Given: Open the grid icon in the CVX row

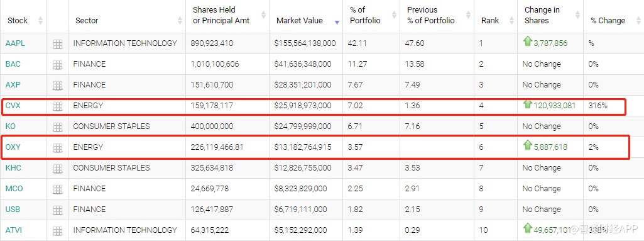Looking at the screenshot, I should (x=58, y=106).
